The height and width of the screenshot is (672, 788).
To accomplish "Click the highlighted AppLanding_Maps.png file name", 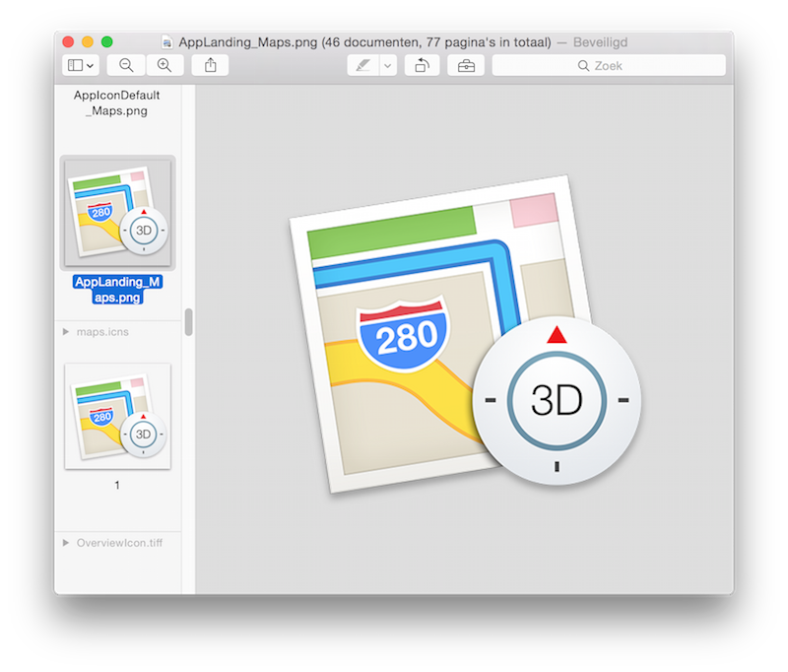I will [117, 290].
